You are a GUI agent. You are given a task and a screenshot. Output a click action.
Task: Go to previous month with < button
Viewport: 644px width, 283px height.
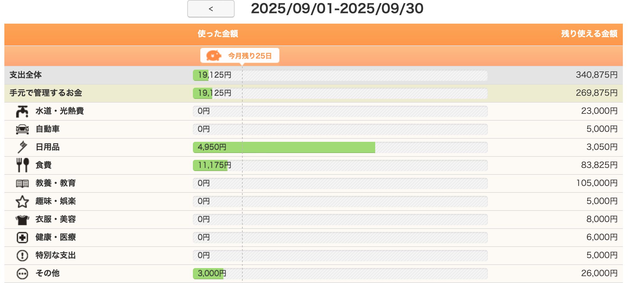(211, 9)
